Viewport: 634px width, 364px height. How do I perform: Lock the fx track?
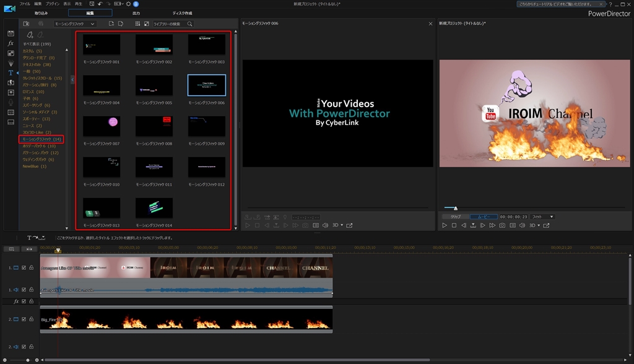(31, 301)
